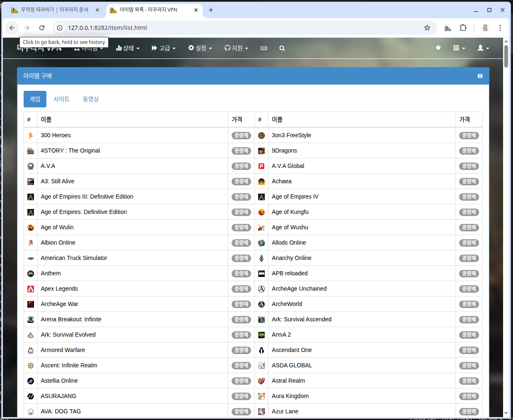Expand the grid apps dropdown
The width and height of the screenshot is (513, 420).
[x=459, y=48]
